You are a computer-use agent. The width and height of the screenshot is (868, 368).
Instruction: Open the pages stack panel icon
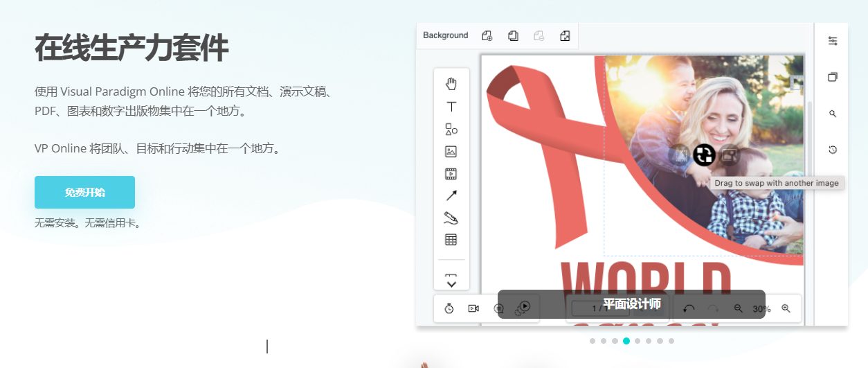(x=833, y=77)
